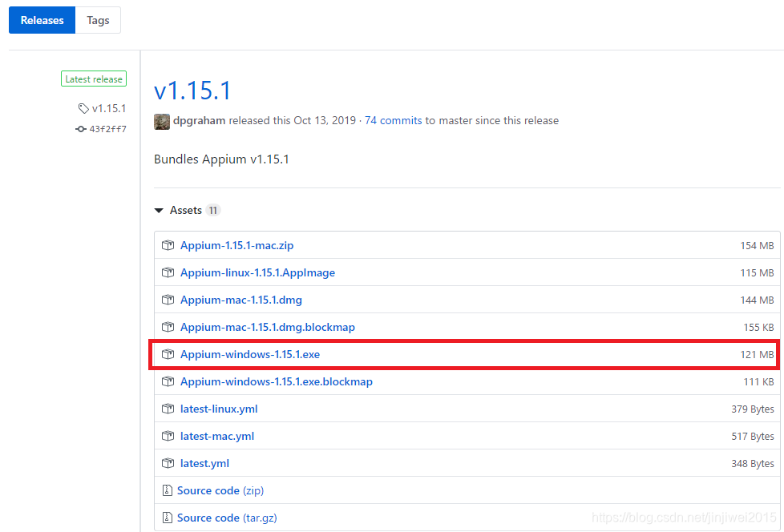Screen dimensions: 784x532
Task: Click the Latest release badge
Action: coord(94,79)
